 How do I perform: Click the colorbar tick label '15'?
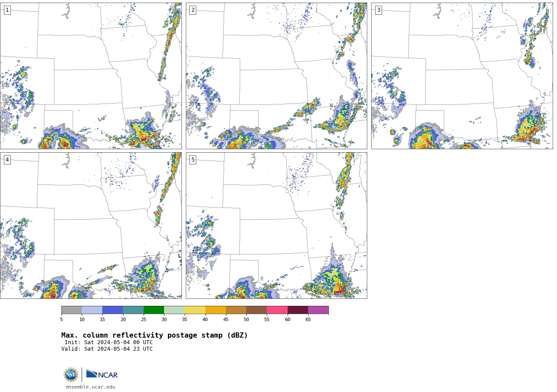click(102, 320)
